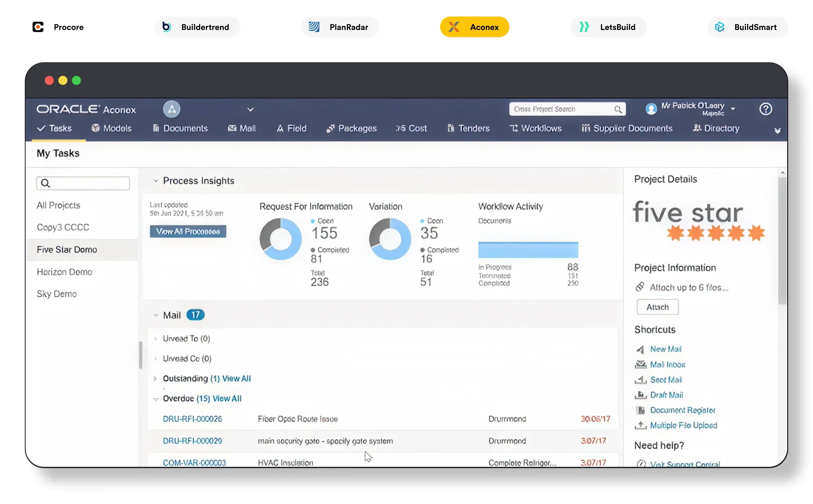This screenshot has height=504, width=813.
Task: Click the five star project logo
Action: 699,221
